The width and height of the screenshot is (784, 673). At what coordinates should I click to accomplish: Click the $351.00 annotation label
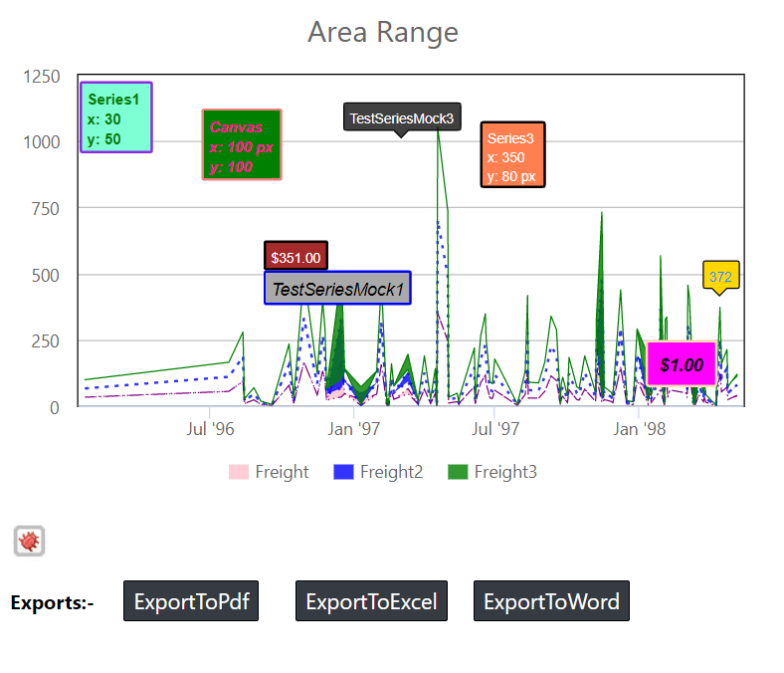[x=296, y=257]
